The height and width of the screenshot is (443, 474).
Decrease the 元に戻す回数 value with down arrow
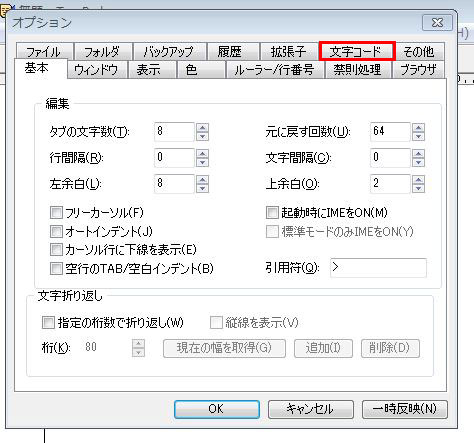point(418,136)
